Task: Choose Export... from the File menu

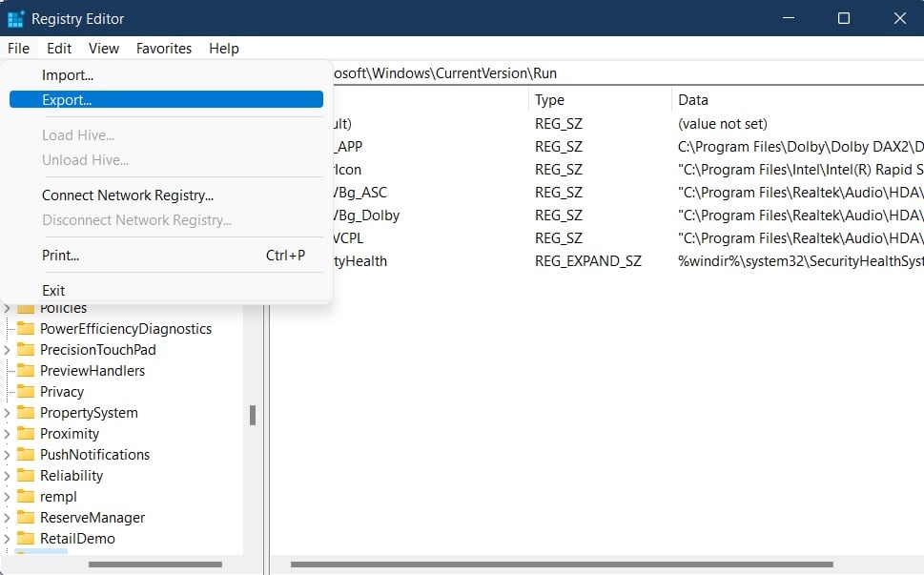Action: 166,99
